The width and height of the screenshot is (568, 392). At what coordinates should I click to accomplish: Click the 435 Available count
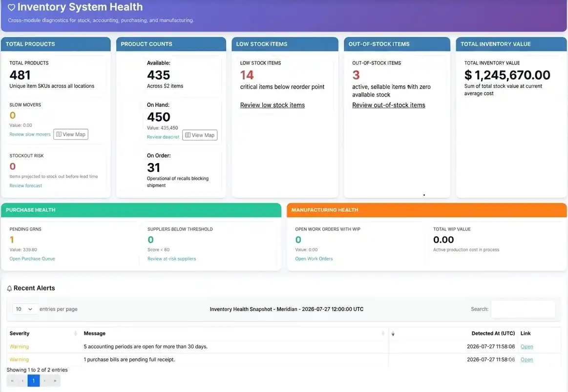click(x=159, y=75)
